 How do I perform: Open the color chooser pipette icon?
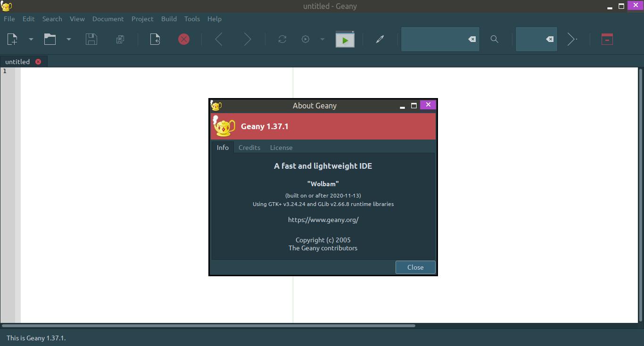[380, 39]
